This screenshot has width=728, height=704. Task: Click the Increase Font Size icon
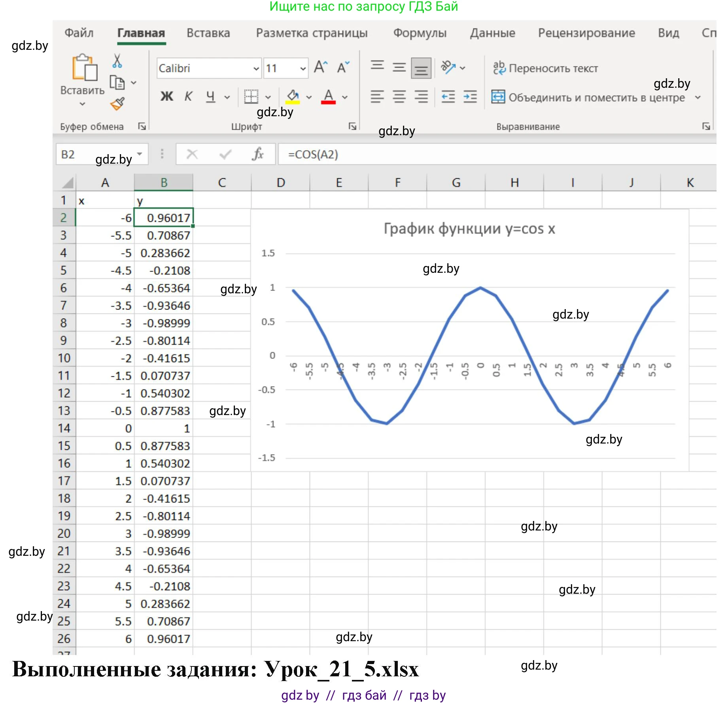321,67
